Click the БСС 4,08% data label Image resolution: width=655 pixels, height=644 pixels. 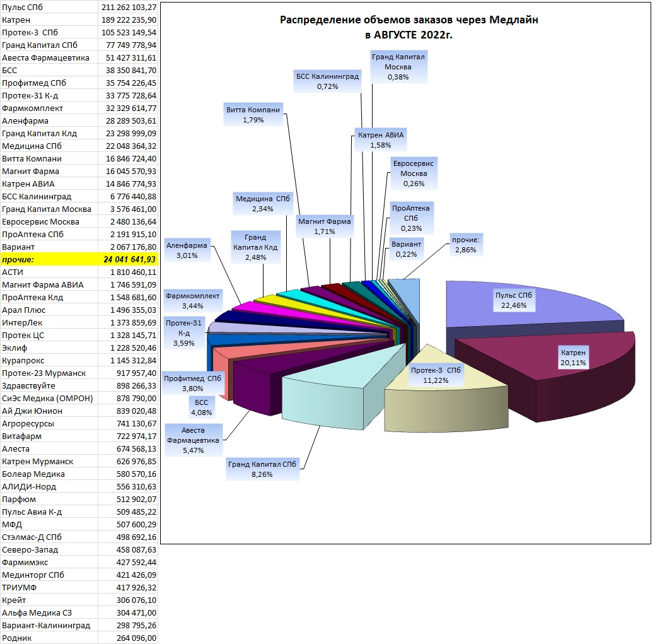click(201, 407)
